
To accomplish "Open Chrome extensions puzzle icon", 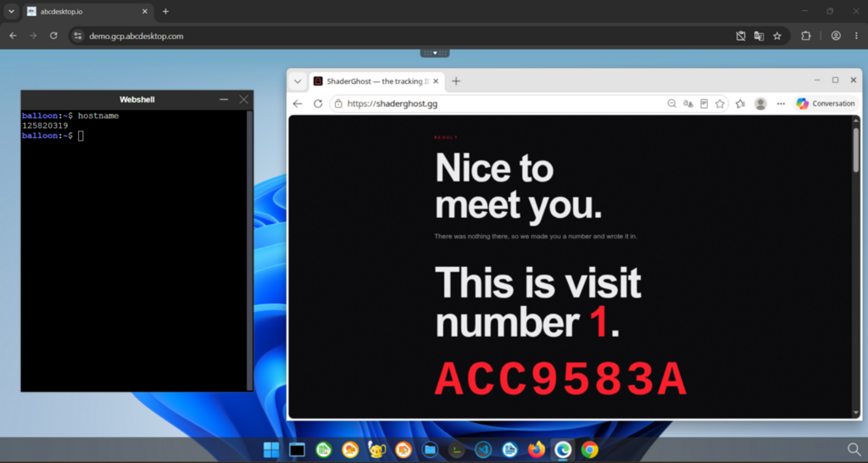I will (x=806, y=36).
